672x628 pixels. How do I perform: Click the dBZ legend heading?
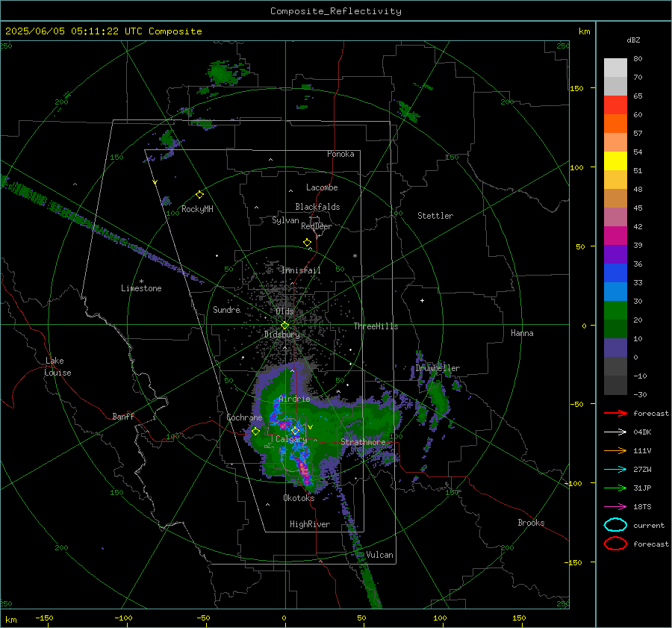(x=633, y=40)
